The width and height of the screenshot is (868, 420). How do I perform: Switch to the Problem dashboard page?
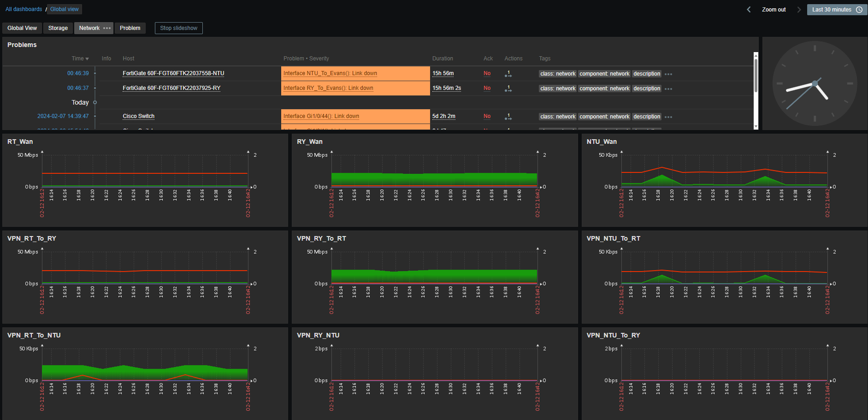point(130,28)
